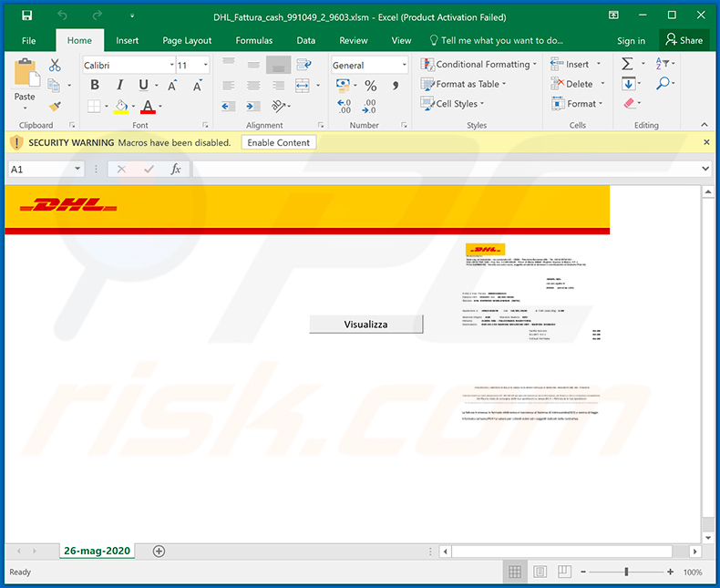Apply red Font Color
This screenshot has width=720, height=588.
[x=148, y=107]
